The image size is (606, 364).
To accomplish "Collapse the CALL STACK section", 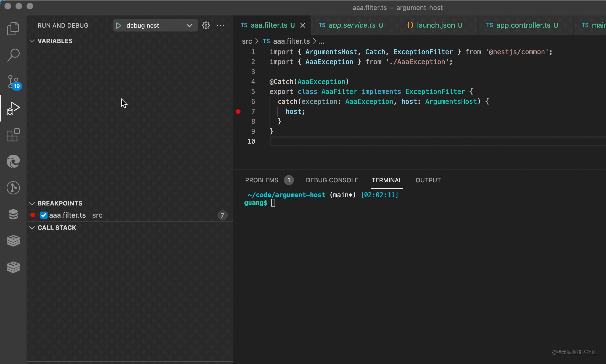I will tap(32, 228).
